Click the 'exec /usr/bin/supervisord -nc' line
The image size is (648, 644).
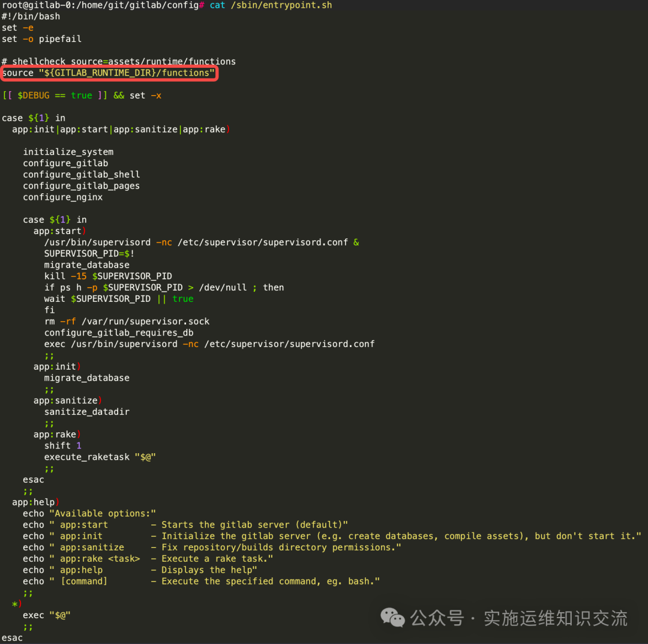209,344
